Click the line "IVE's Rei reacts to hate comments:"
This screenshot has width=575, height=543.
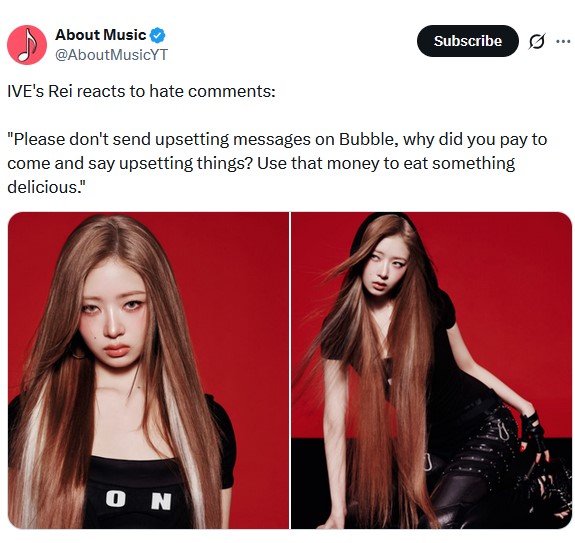click(141, 91)
